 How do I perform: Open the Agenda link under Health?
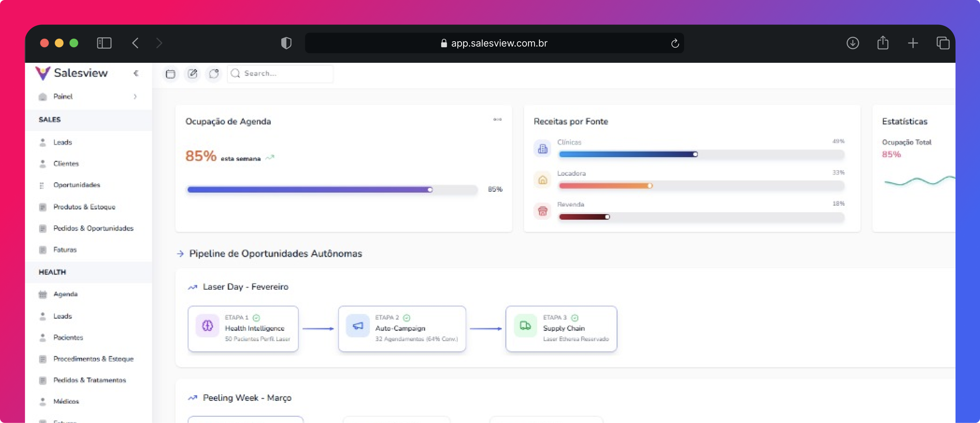coord(66,294)
